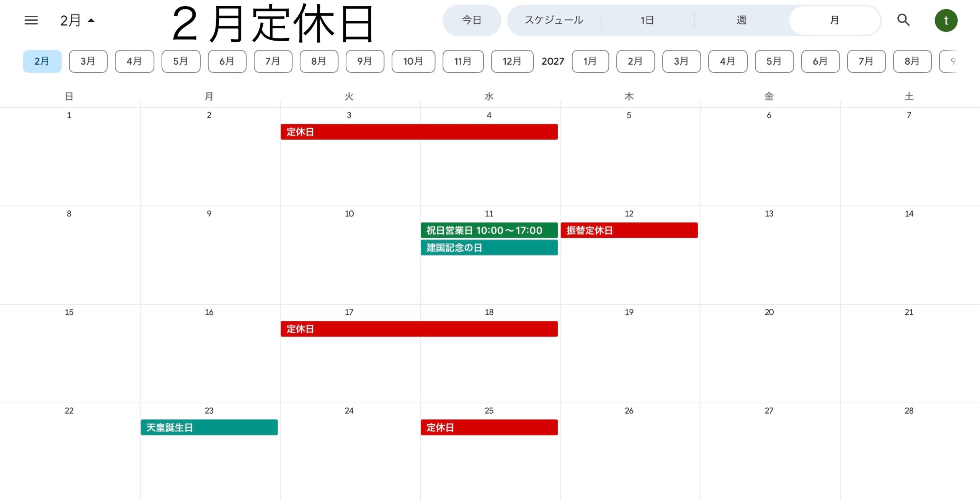Click the search magnifier icon
This screenshot has width=980, height=501.
point(903,20)
